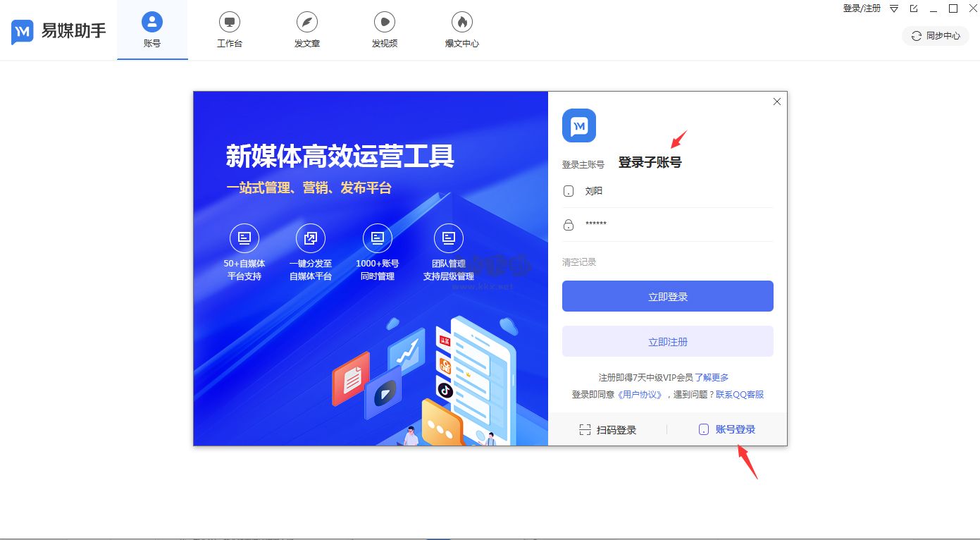Focus the password field
Viewport: 980px width, 540px height.
click(668, 225)
